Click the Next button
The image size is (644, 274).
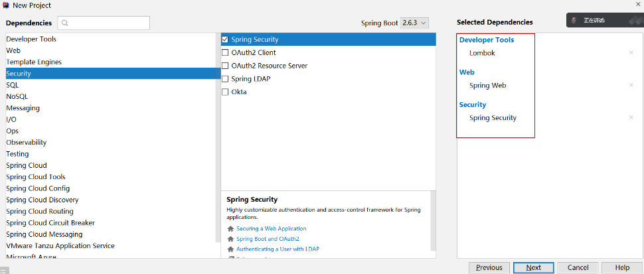[534, 267]
